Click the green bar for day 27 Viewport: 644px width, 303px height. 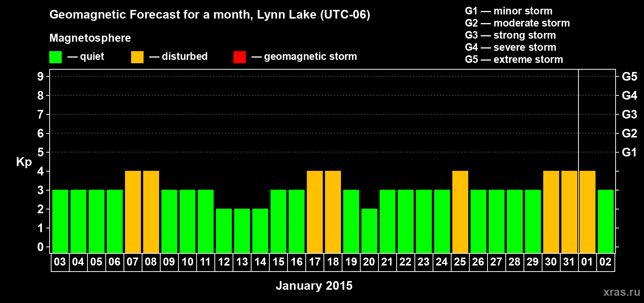(x=497, y=221)
